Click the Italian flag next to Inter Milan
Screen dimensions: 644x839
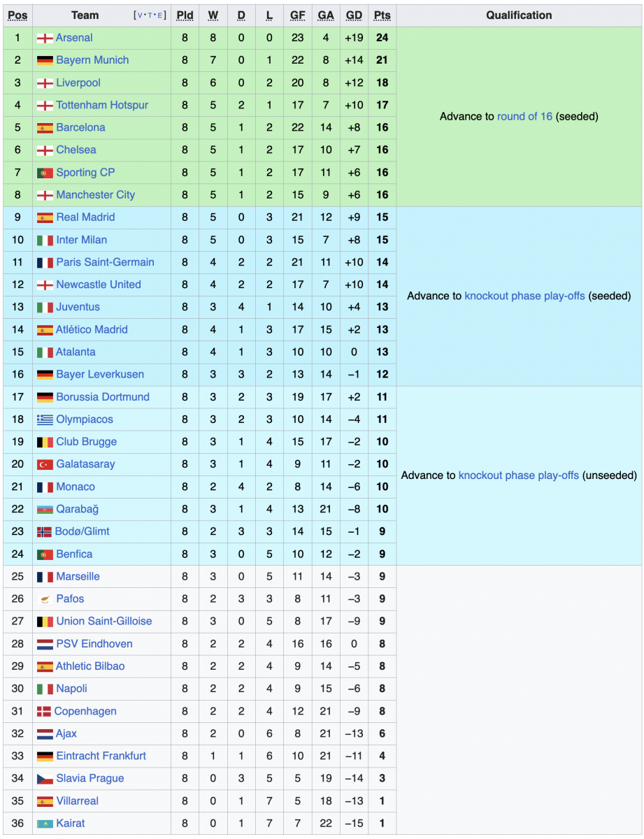point(45,240)
